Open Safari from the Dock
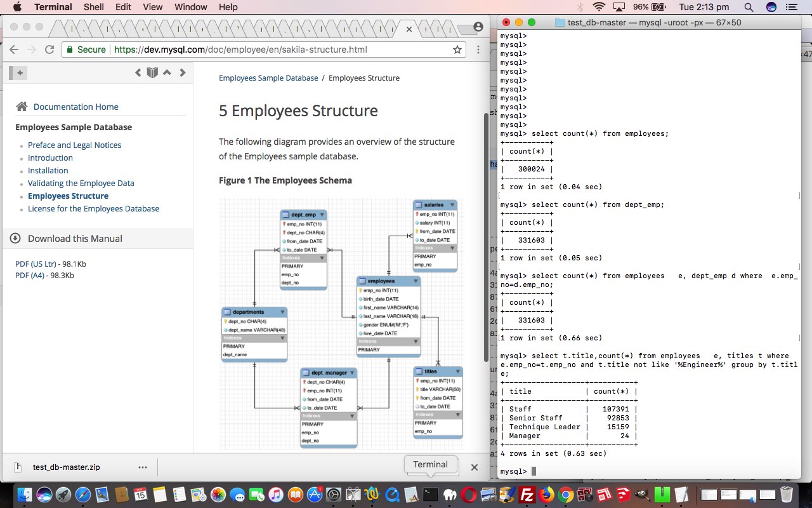The height and width of the screenshot is (508, 812). 82,495
